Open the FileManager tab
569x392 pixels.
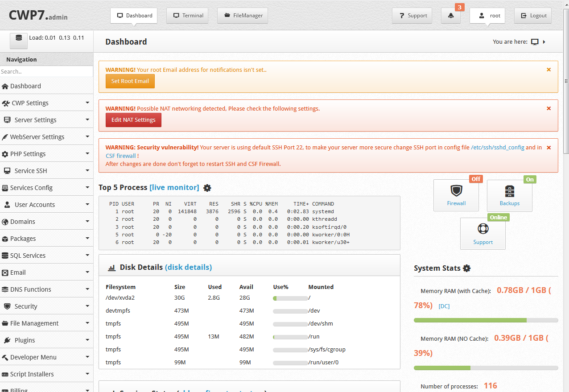(243, 16)
